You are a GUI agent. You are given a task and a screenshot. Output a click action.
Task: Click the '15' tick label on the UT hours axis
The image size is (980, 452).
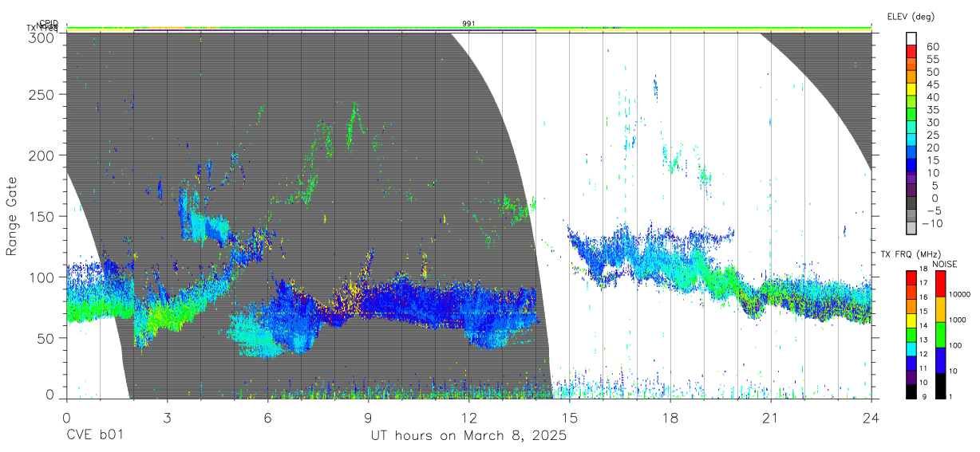[x=570, y=417]
